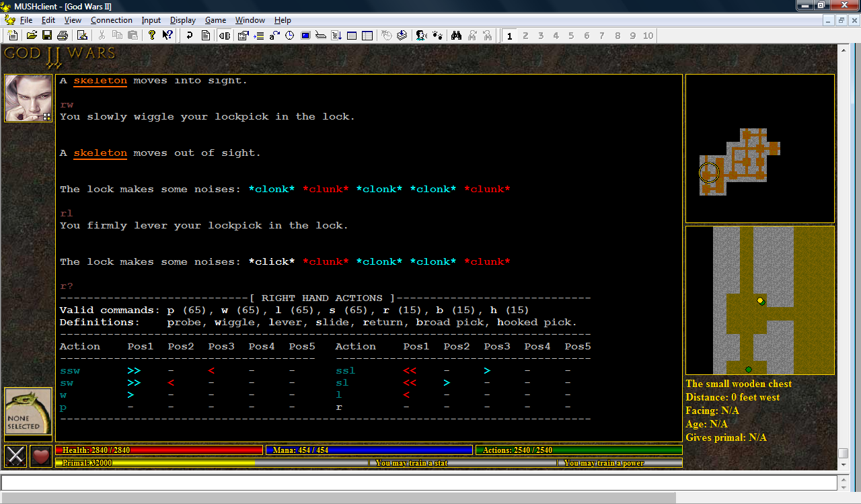Click 'The small wooden chest' text
This screenshot has width=861, height=504.
point(739,384)
